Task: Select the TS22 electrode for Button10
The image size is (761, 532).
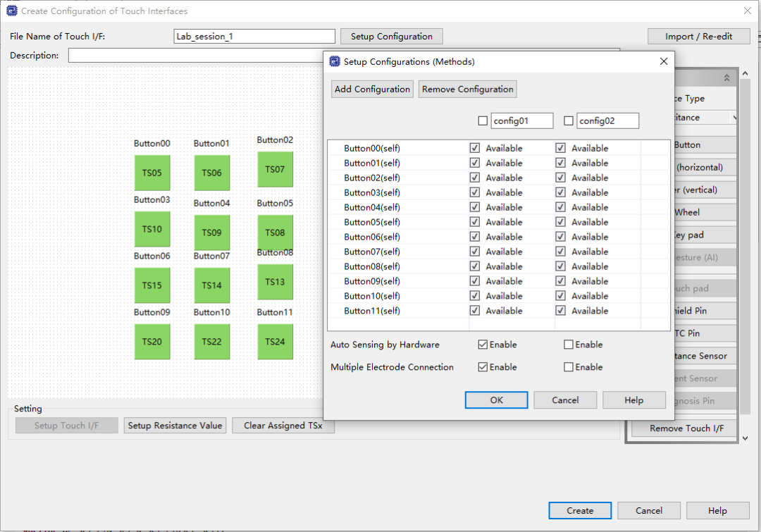Action: pyautogui.click(x=211, y=342)
